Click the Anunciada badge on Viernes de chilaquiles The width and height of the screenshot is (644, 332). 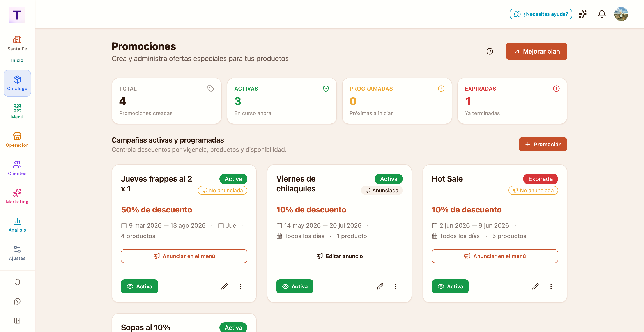(382, 190)
